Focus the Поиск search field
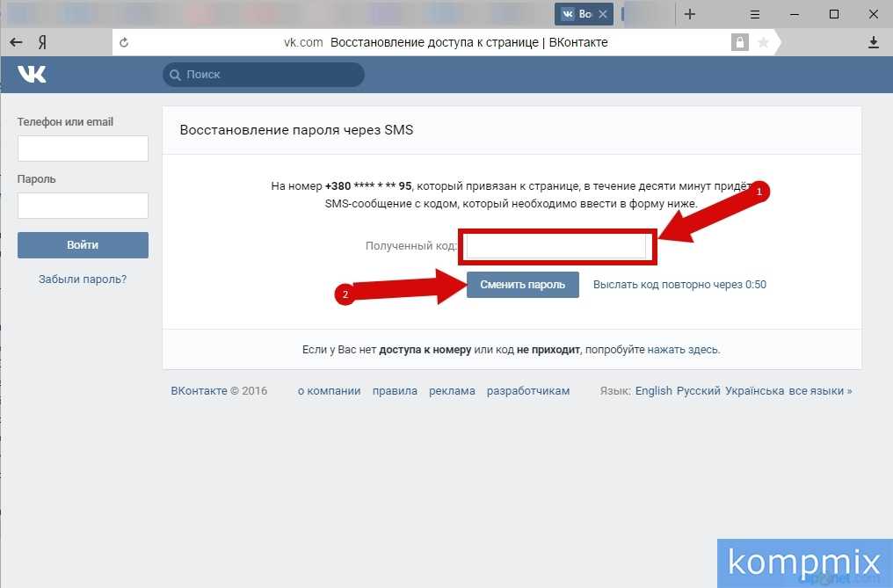This screenshot has width=893, height=588. pos(264,75)
